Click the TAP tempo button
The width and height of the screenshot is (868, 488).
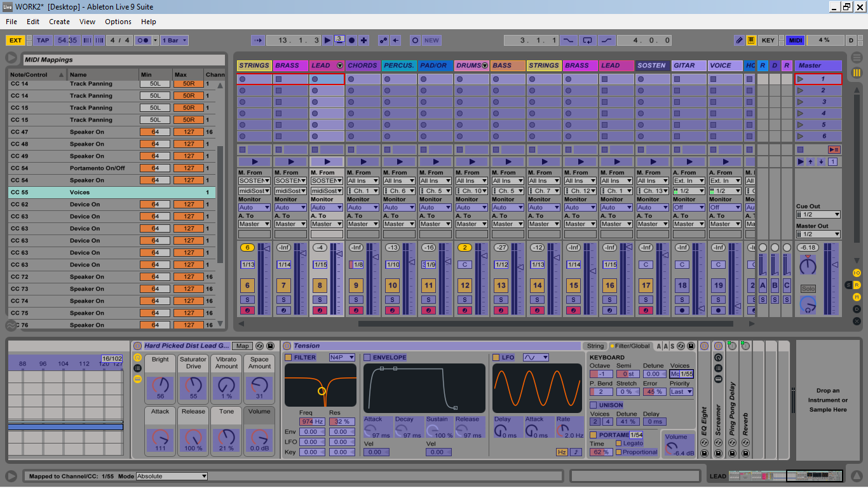tap(43, 40)
